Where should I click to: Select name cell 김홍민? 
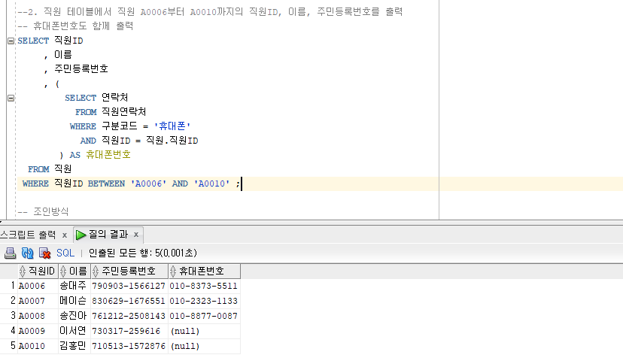pos(73,346)
